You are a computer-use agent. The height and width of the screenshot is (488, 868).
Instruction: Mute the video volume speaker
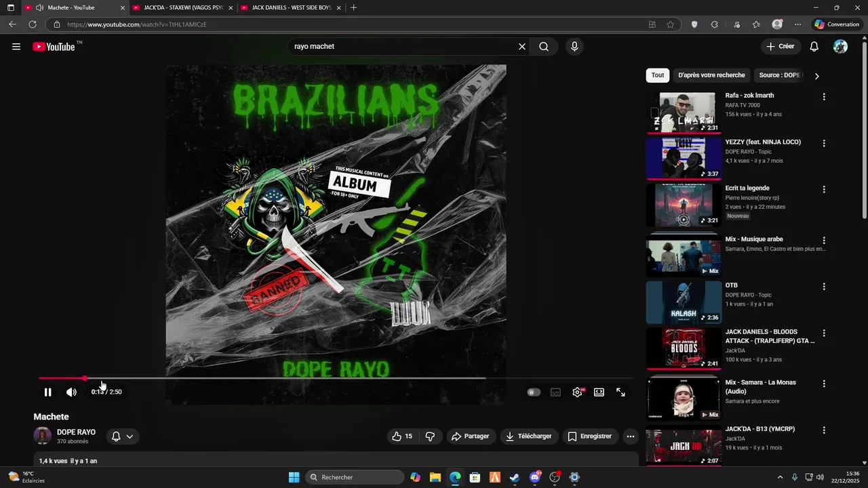[x=71, y=392]
